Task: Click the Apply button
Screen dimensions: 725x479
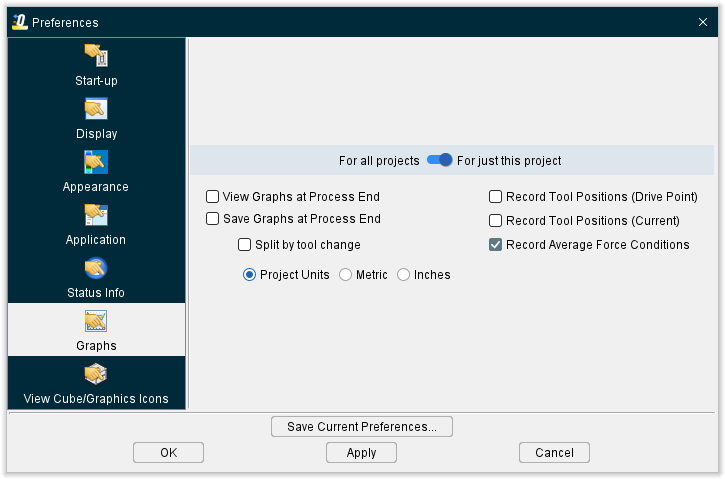Action: [361, 452]
